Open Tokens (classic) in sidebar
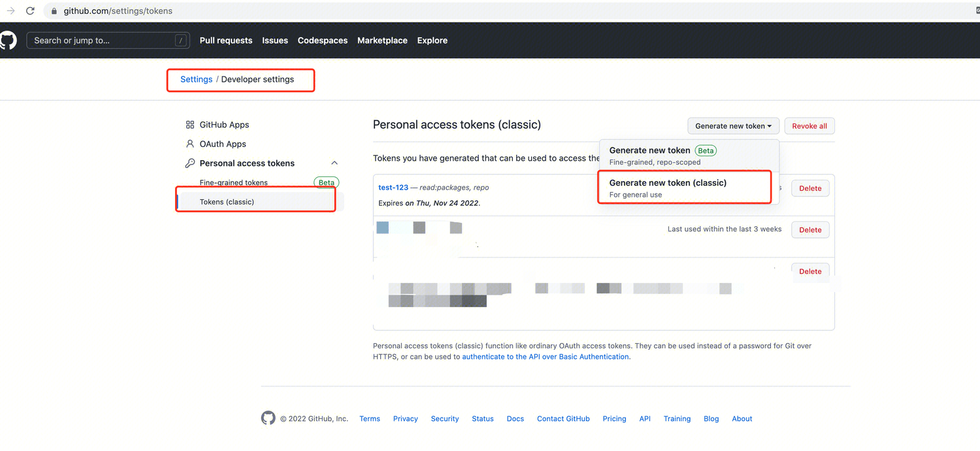Viewport: 980px width, 451px height. 227,202
